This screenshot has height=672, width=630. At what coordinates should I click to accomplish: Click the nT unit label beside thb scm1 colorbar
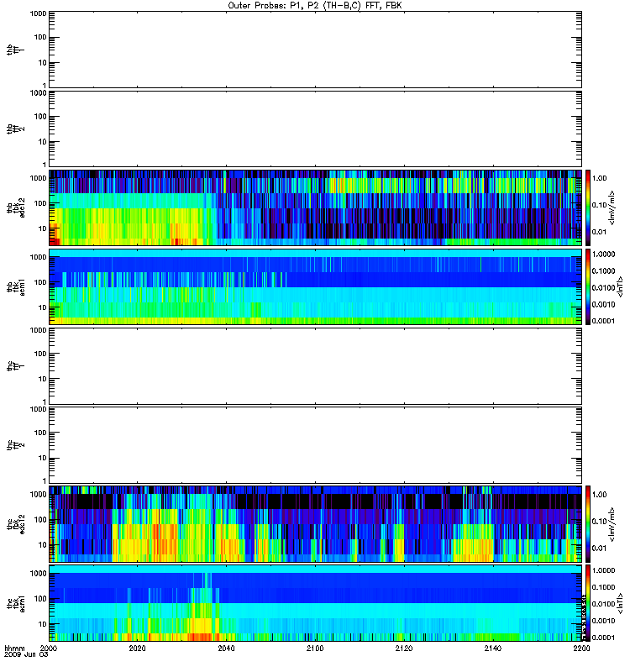[620, 286]
